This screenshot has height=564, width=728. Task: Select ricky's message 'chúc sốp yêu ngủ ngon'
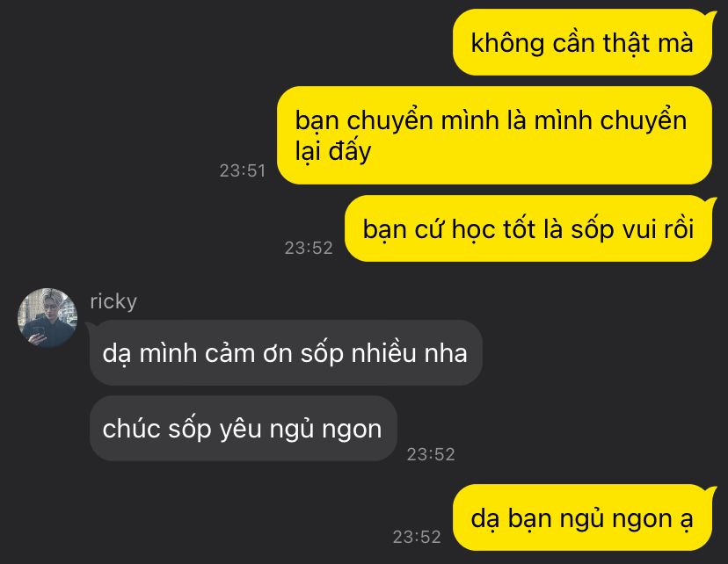tap(243, 429)
